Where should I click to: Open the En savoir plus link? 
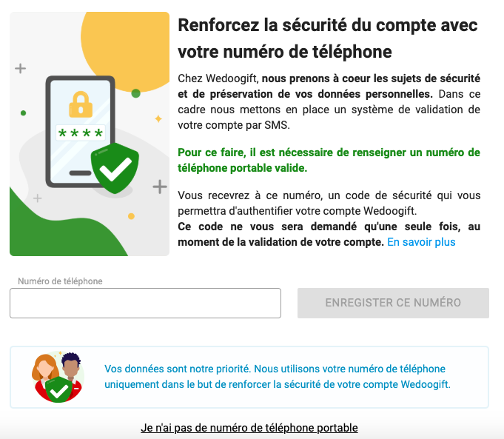[421, 242]
